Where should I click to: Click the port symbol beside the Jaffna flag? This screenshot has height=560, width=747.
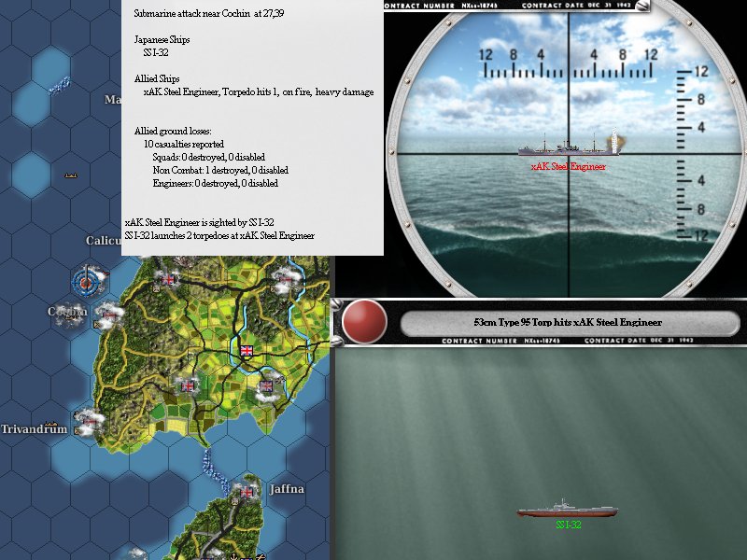pyautogui.click(x=235, y=501)
